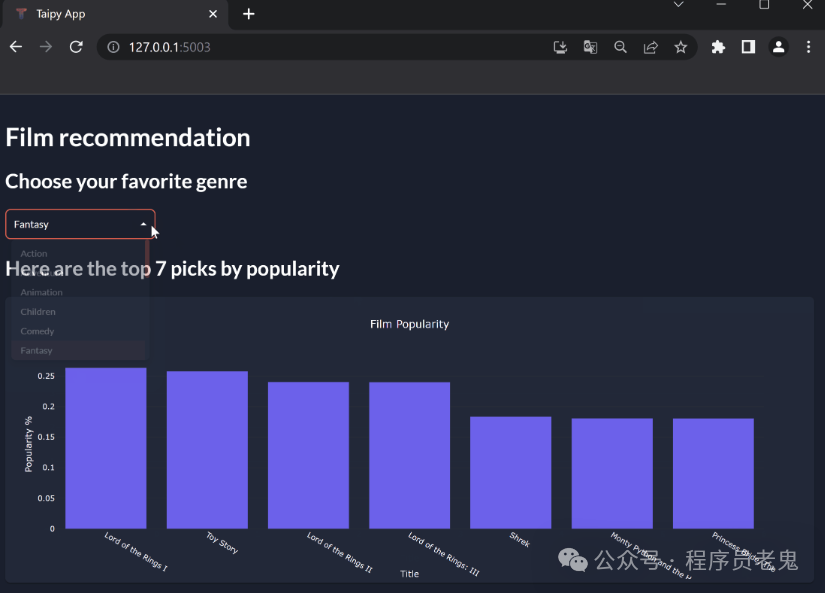Select Action from genre list
Image resolution: width=825 pixels, height=593 pixels.
(x=78, y=254)
